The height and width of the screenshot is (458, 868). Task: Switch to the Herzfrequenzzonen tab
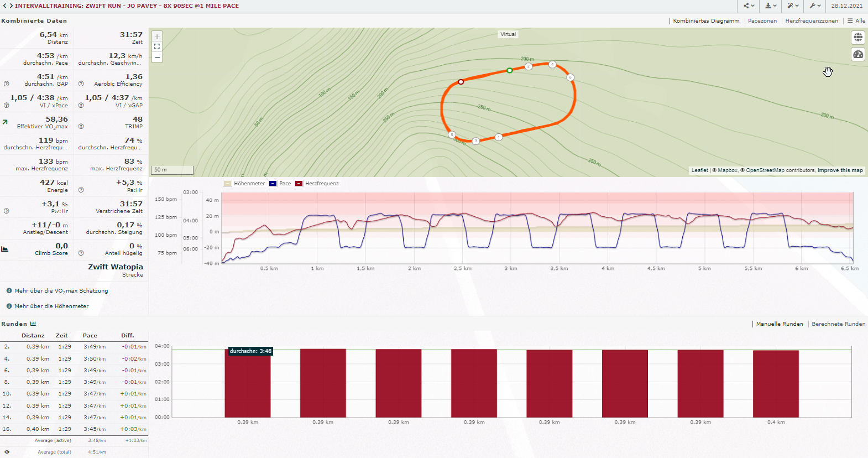811,21
